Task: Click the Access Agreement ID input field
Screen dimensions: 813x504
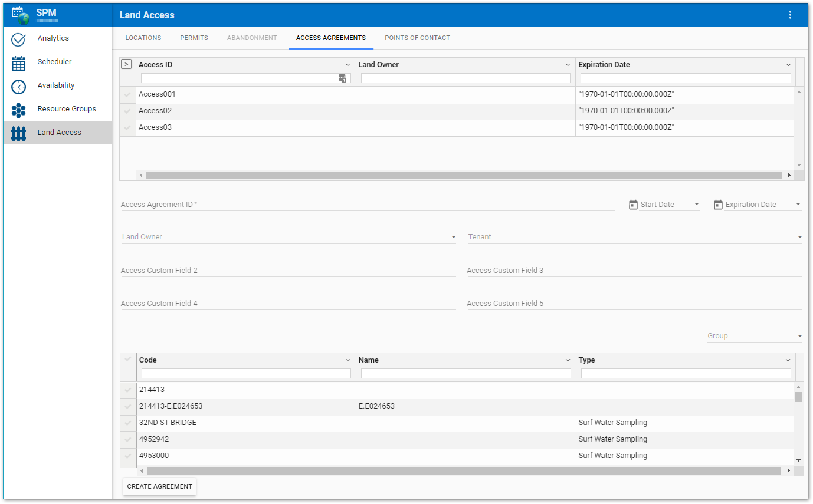Action: click(367, 205)
